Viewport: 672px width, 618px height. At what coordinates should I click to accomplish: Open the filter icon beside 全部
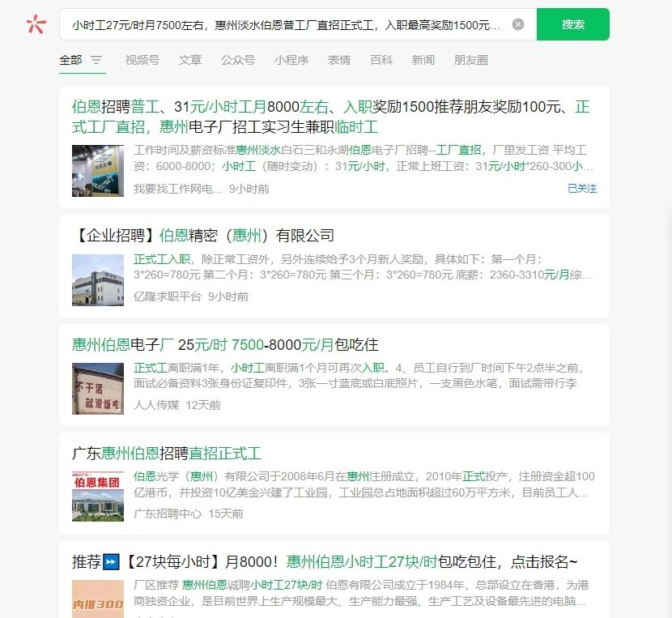[96, 60]
